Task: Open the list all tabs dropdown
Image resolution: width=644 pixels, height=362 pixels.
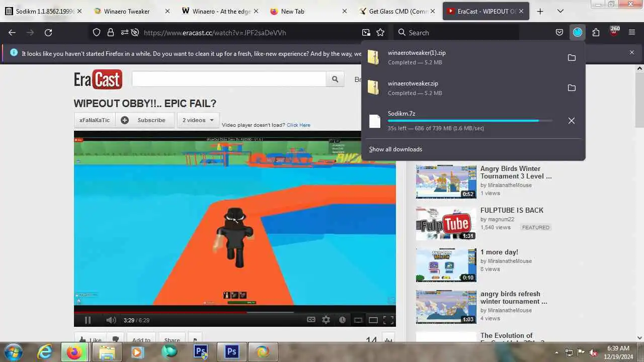Action: tap(560, 11)
